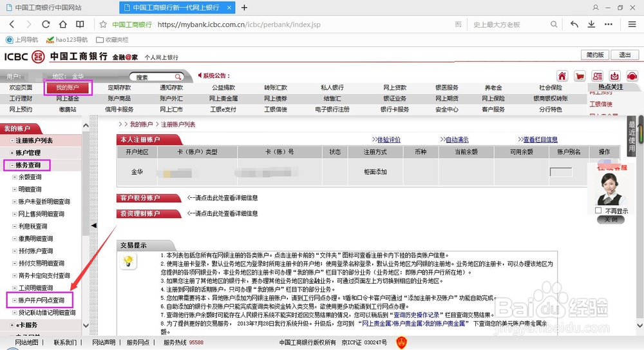Select 转账汇款 menu item
The width and height of the screenshot is (644, 350).
point(276,88)
